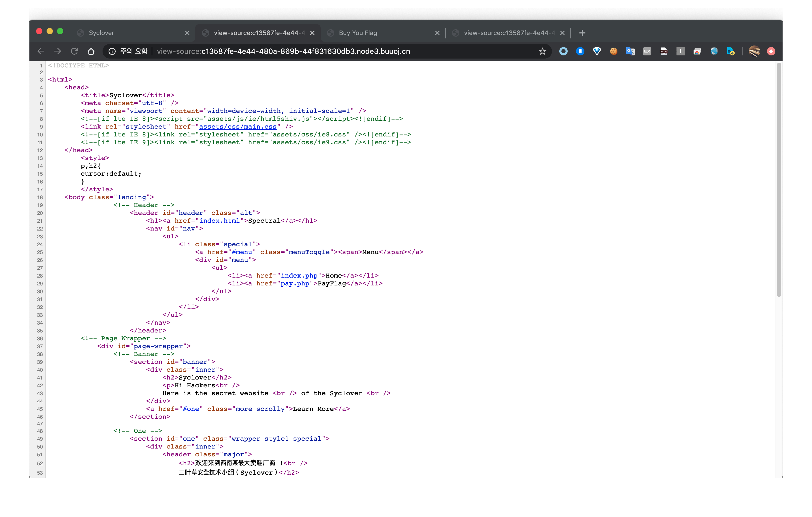Open the blue bookmark extension
Image resolution: width=812 pixels, height=517 pixels.
pyautogui.click(x=580, y=51)
